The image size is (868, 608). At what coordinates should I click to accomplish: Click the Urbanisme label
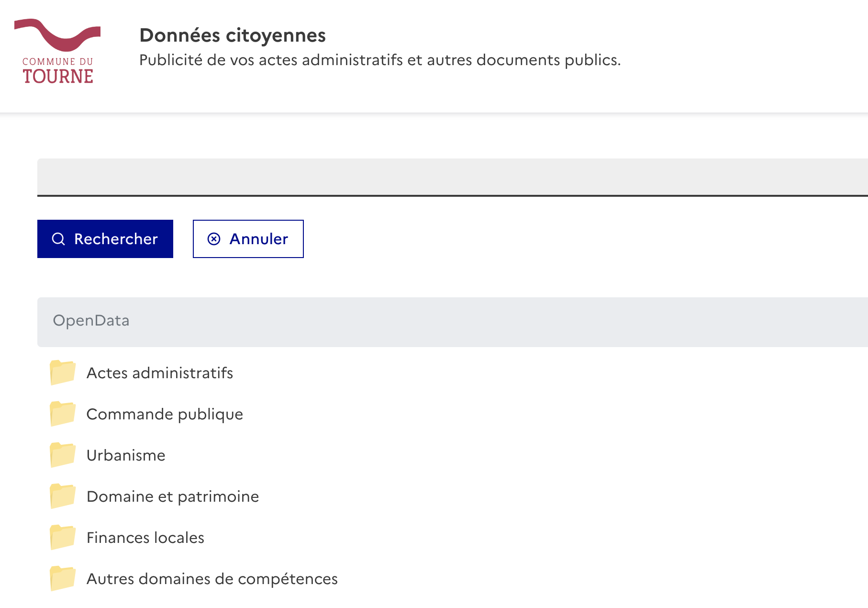(126, 455)
